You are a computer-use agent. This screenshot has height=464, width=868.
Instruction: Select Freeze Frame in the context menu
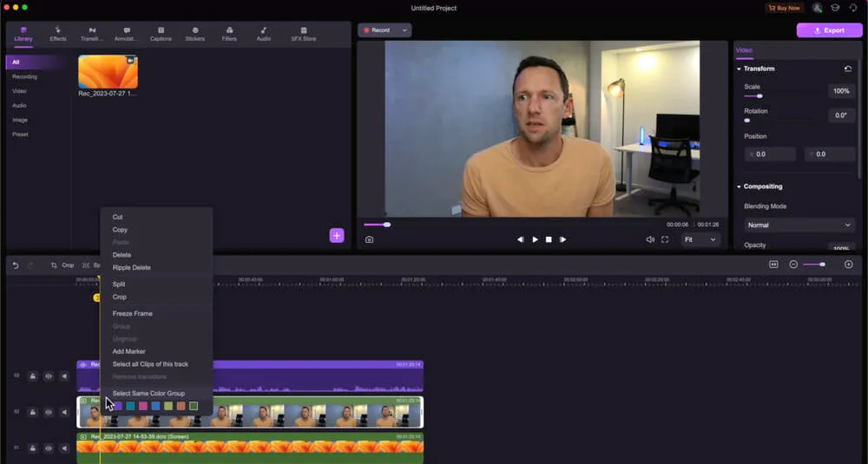tap(132, 313)
